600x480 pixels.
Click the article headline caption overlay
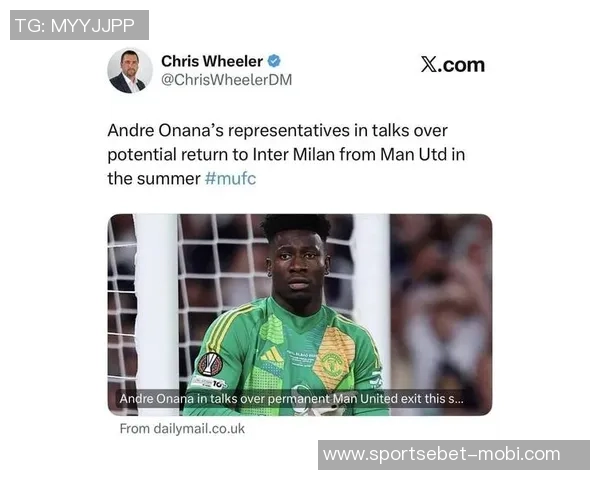point(291,399)
